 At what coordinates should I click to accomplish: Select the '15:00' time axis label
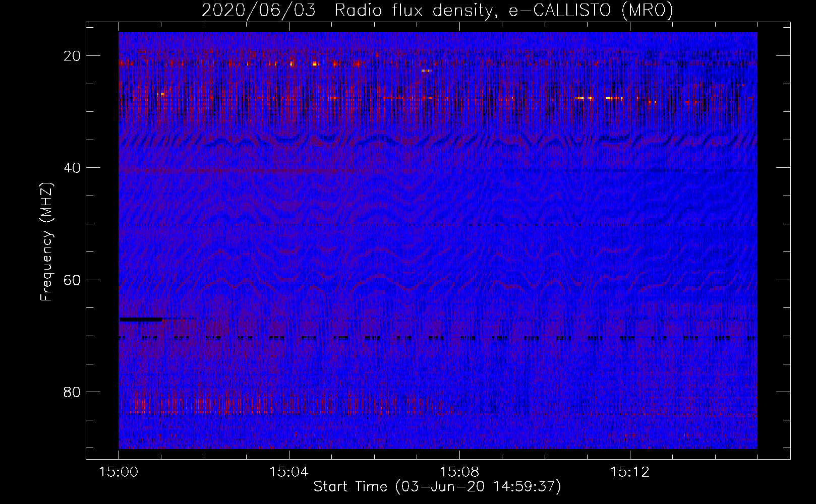point(119,472)
